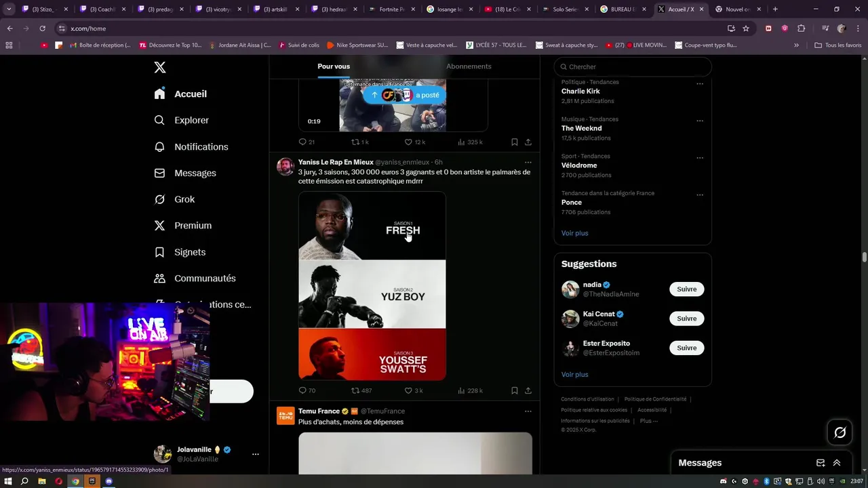Bookmark Yaniss's post

[515, 391]
